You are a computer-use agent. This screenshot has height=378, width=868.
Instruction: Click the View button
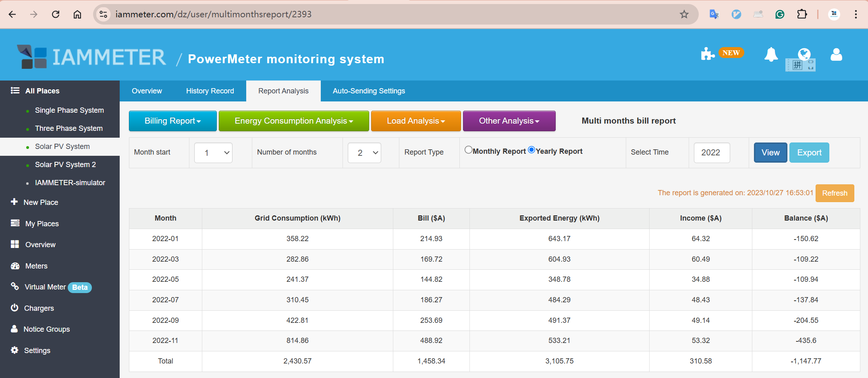[x=770, y=153]
